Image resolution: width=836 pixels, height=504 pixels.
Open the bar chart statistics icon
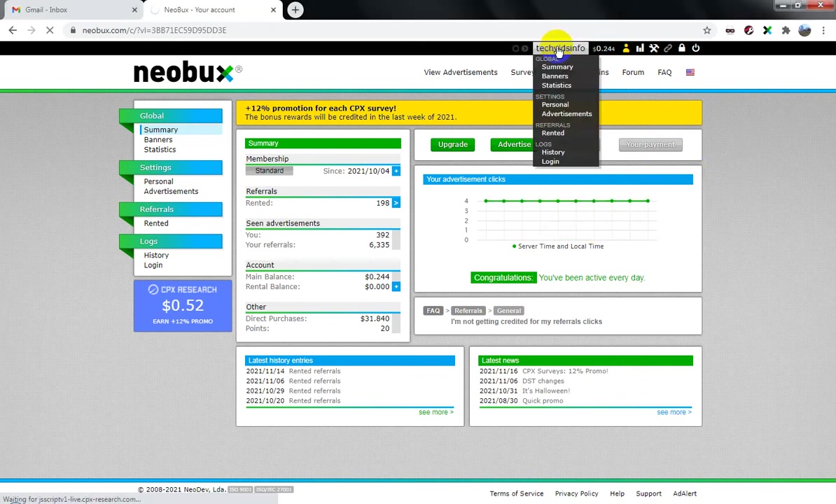[640, 48]
